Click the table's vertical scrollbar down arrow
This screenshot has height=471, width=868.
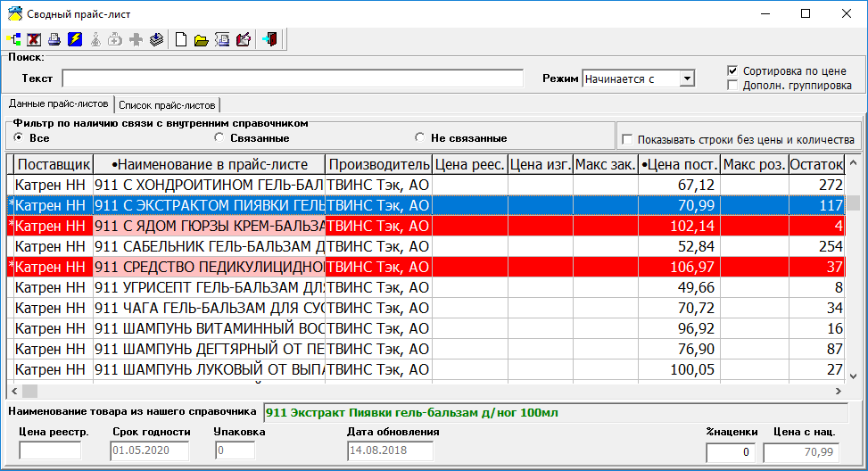coord(854,376)
